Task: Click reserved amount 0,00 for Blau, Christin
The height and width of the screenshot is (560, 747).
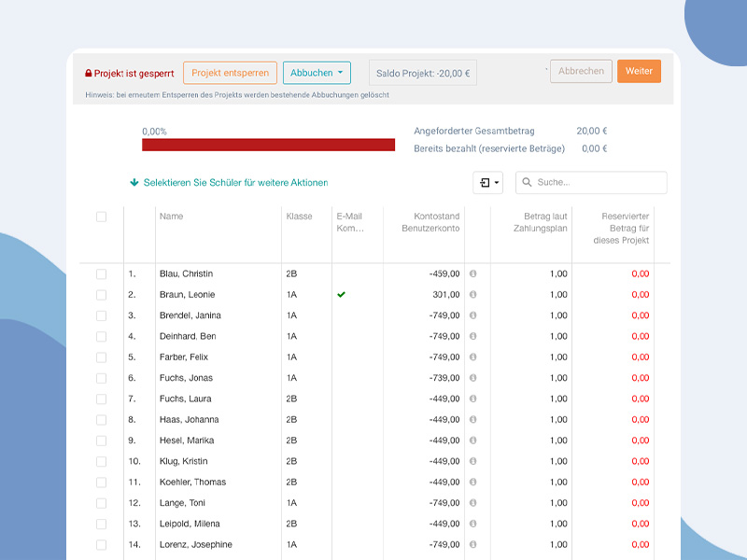Action: [x=641, y=273]
